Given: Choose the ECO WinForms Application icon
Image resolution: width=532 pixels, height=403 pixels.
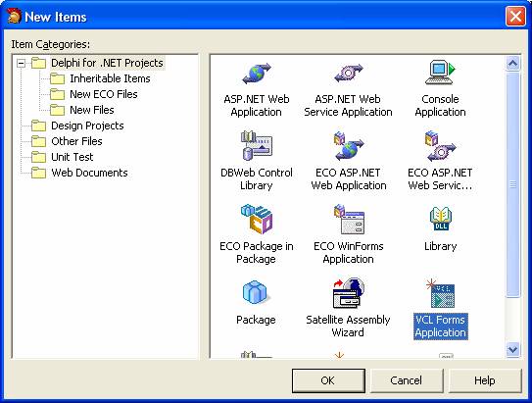Looking at the screenshot, I should (x=348, y=219).
